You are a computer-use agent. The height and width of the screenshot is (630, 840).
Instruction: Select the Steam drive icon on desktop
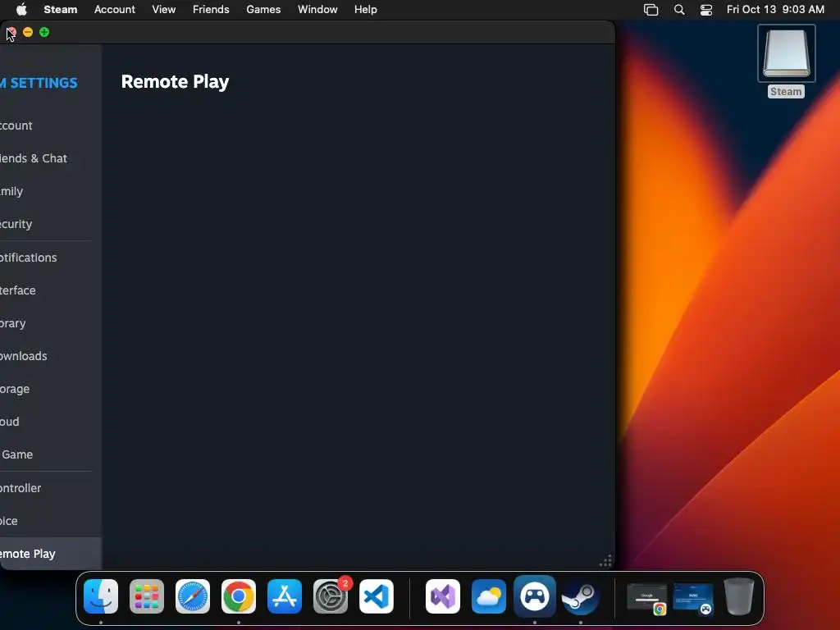click(787, 53)
